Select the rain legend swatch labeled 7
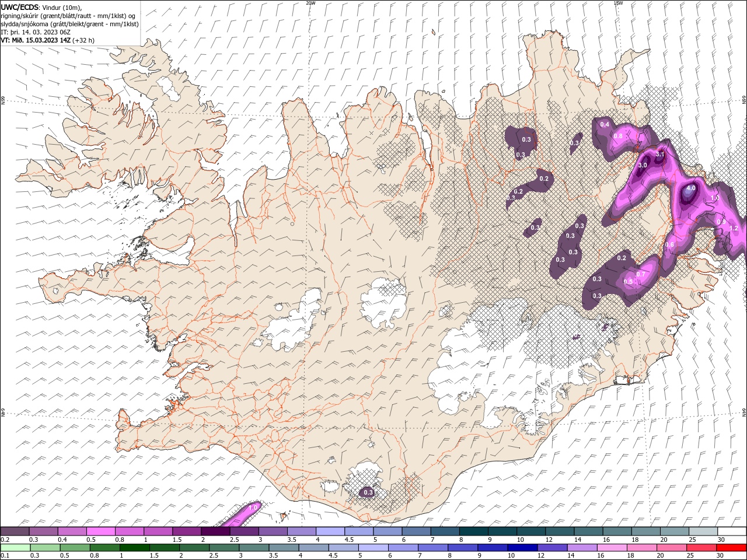 tap(433, 548)
